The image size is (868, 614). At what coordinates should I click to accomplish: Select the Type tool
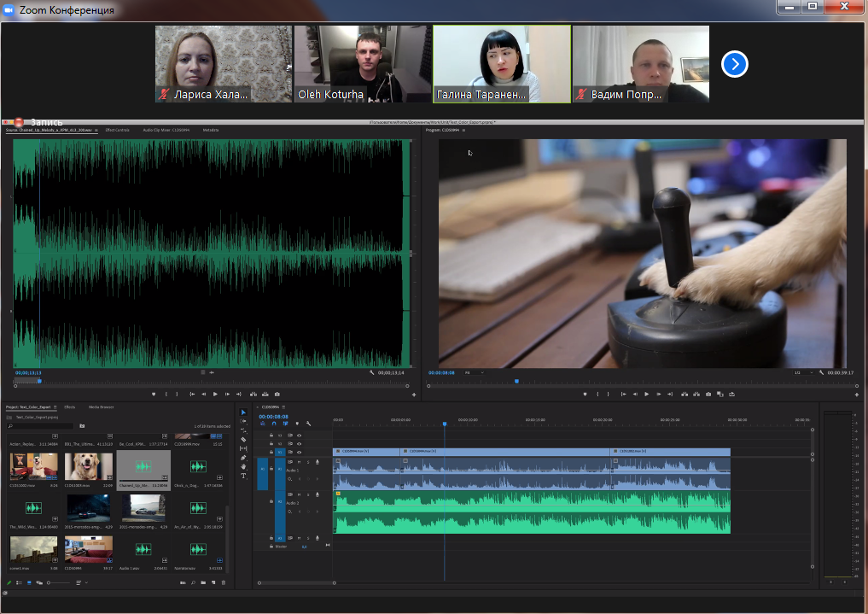tap(243, 476)
